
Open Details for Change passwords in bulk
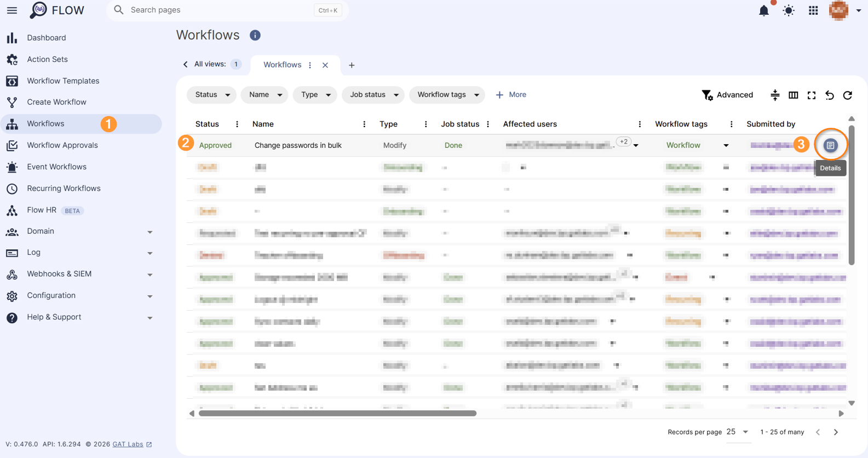pyautogui.click(x=830, y=145)
